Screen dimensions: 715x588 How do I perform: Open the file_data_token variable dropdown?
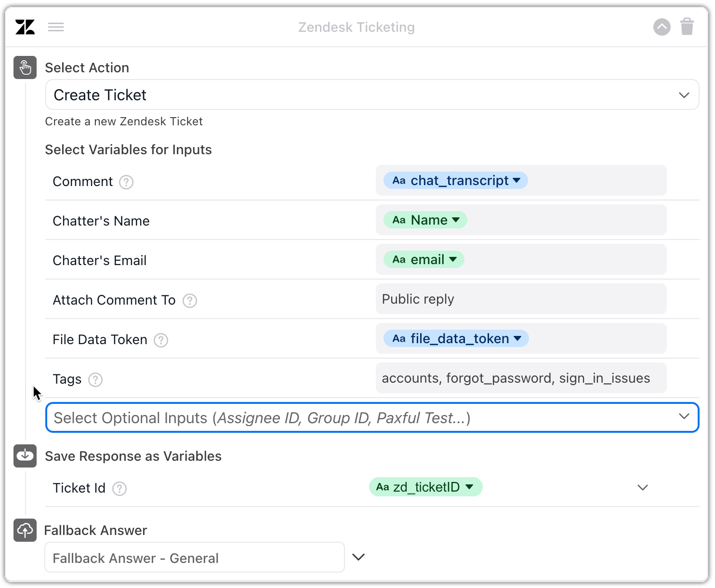pos(517,339)
